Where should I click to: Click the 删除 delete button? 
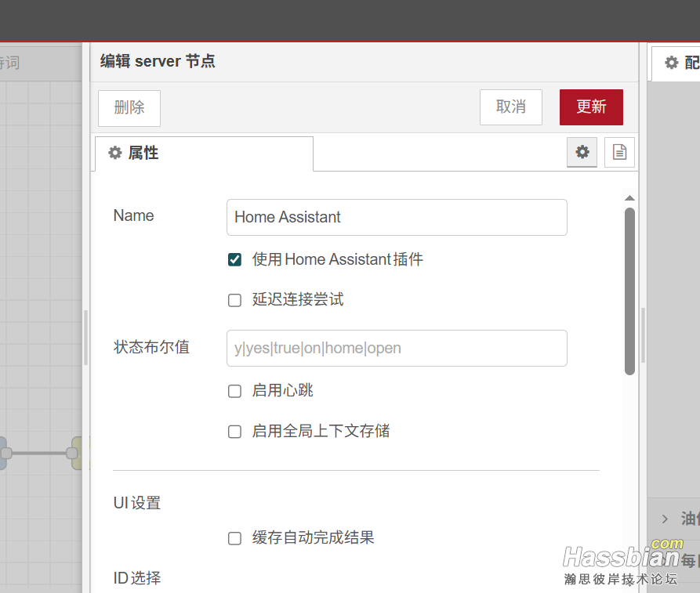click(129, 108)
